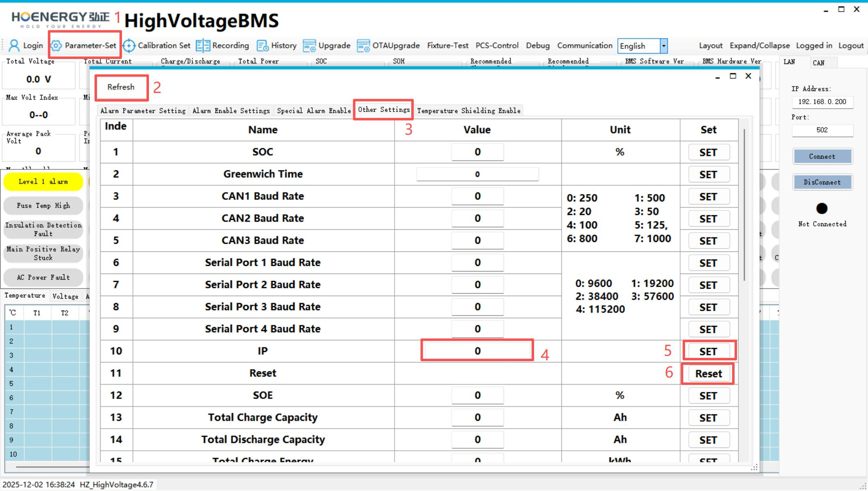Screen dimensions: 868x491
Task: Open the History icon
Action: point(262,45)
